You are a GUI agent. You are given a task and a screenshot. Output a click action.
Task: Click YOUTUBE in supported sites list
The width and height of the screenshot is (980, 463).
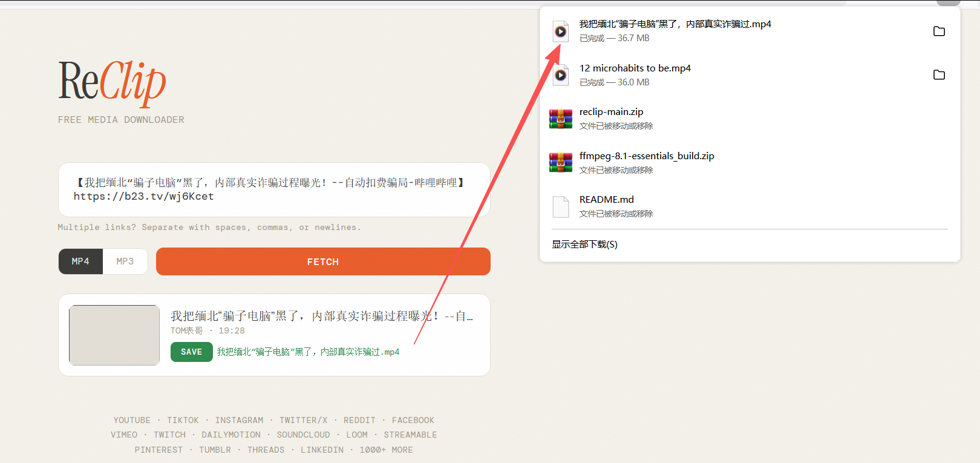tap(132, 420)
